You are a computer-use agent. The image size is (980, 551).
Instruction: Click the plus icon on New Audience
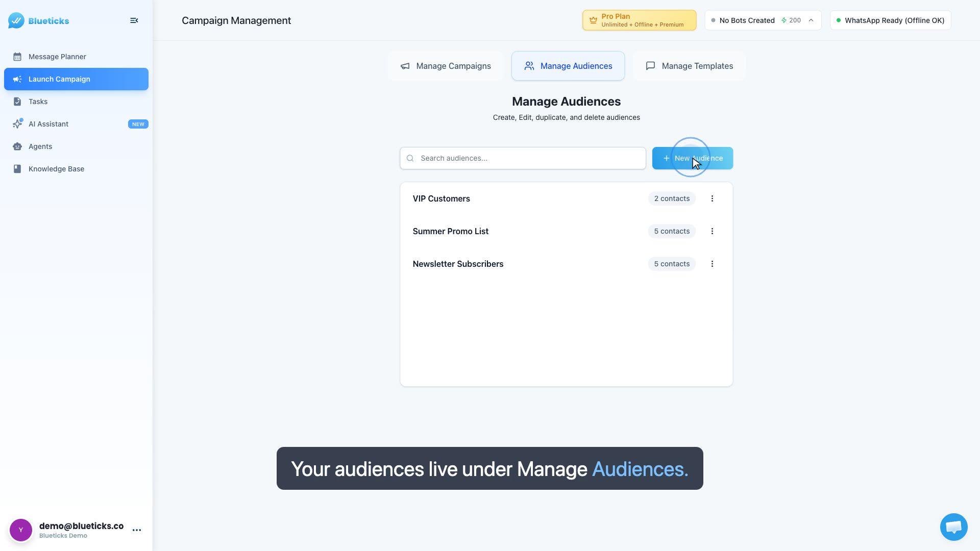point(666,158)
